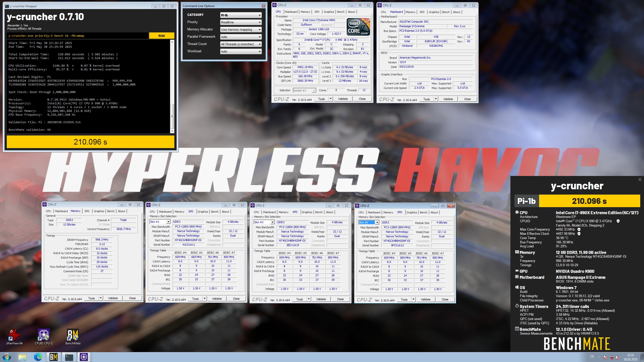
Task: Click Validate in the CPU-Z Processor window
Action: pos(343,99)
